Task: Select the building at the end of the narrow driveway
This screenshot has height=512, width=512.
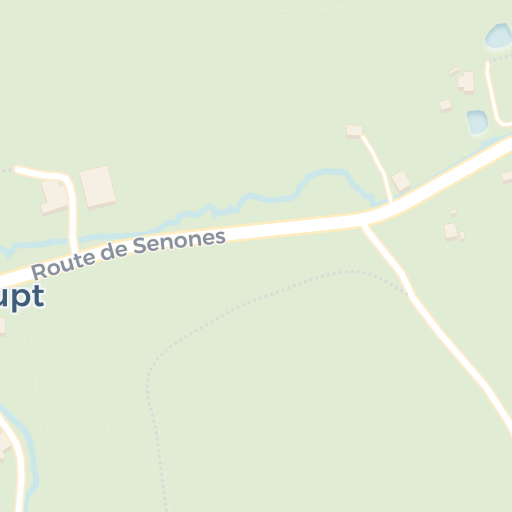Action: pyautogui.click(x=354, y=131)
